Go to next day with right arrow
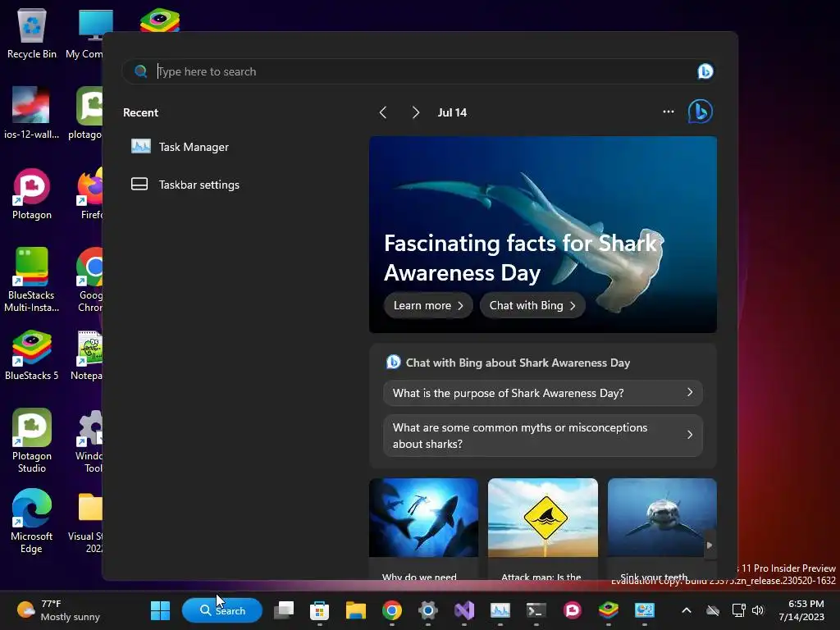 (x=416, y=112)
